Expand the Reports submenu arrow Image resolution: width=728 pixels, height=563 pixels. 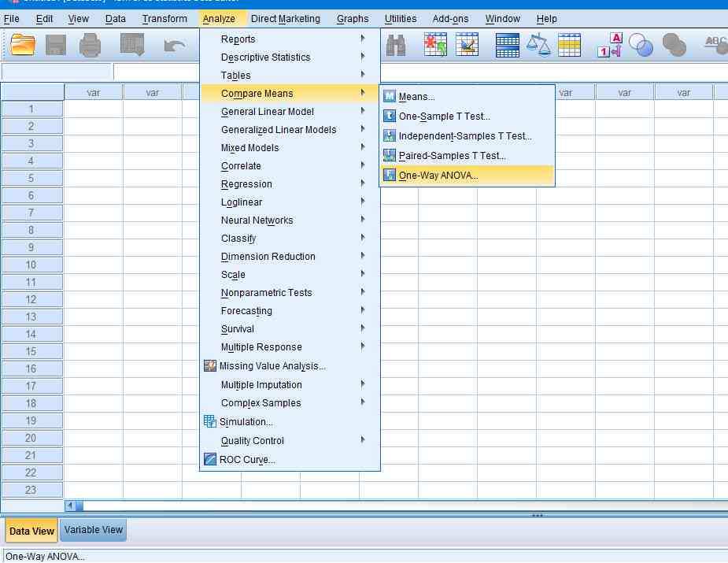(x=363, y=39)
